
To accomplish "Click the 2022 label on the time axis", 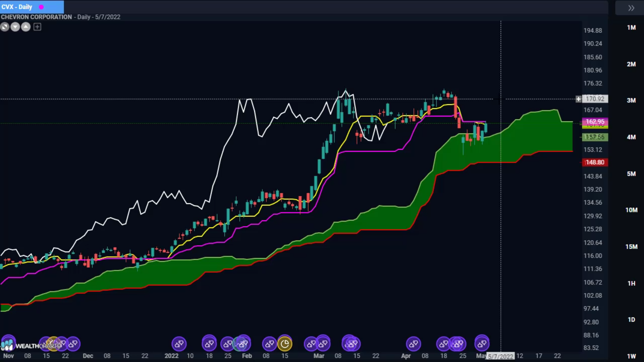I will coord(171,356).
